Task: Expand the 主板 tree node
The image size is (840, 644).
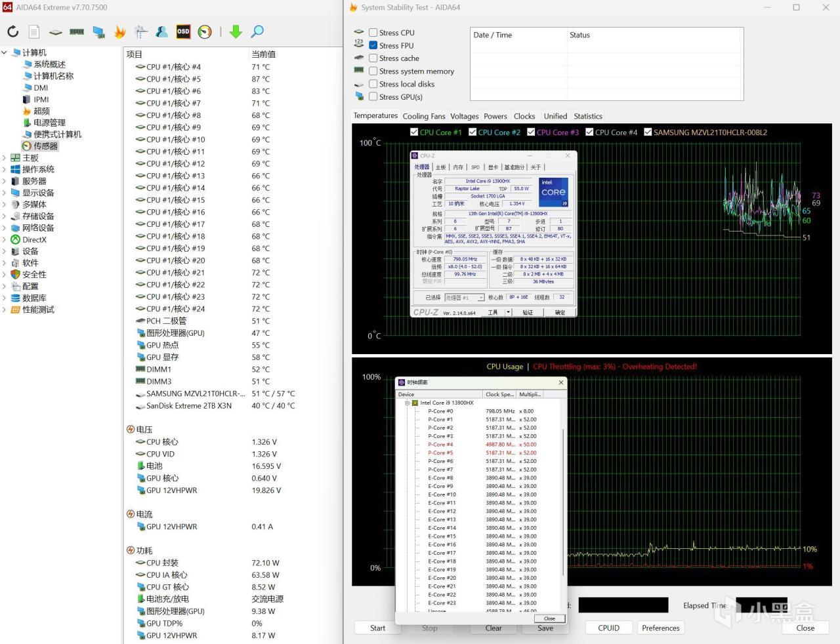Action: pyautogui.click(x=5, y=158)
